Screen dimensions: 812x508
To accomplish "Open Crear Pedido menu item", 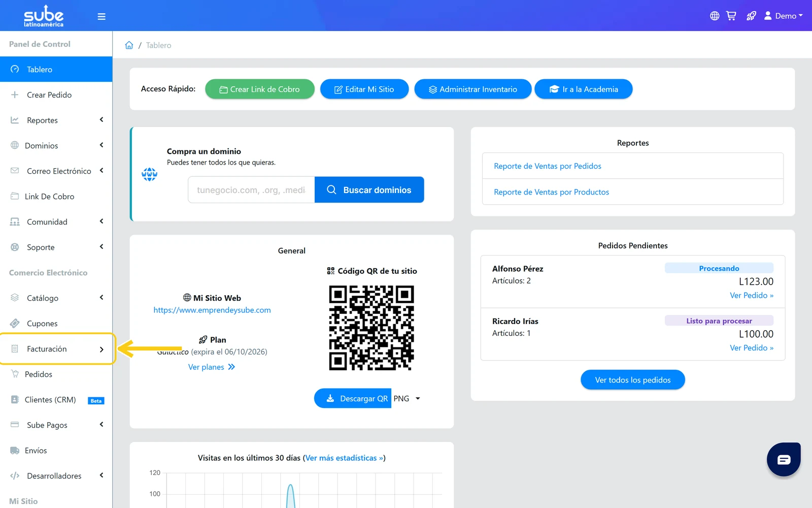I will [x=56, y=94].
